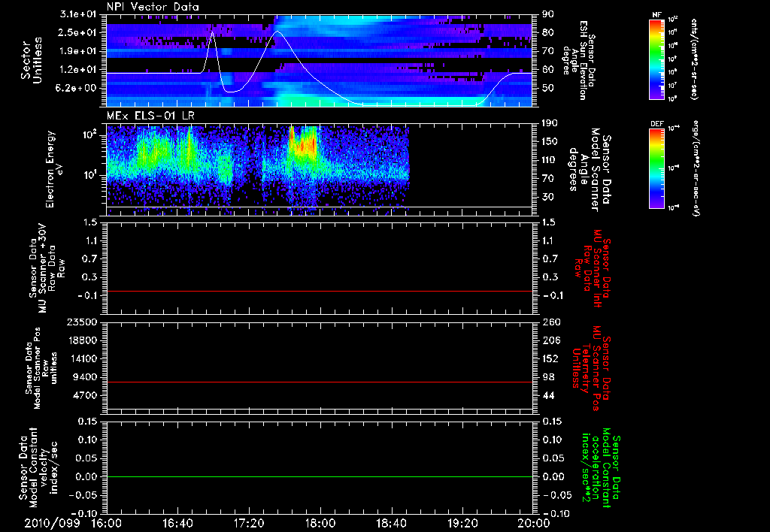Image resolution: width=770 pixels, height=532 pixels.
Task: Click the 260 telemetry tick label
Action: (551, 322)
